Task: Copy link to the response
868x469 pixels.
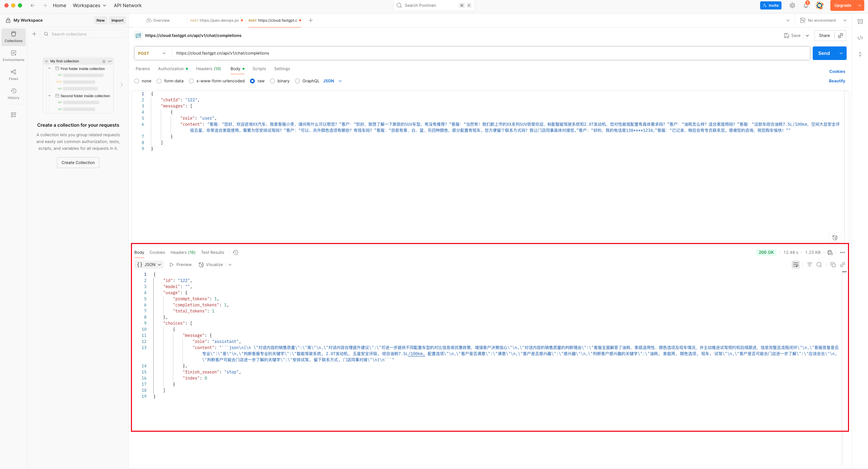Action: [843, 265]
